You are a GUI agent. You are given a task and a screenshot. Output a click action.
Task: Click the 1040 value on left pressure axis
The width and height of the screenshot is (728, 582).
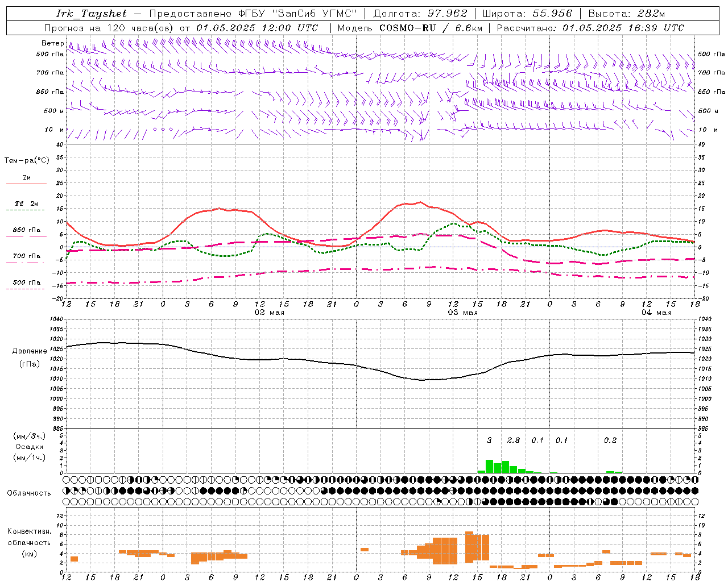(55, 319)
